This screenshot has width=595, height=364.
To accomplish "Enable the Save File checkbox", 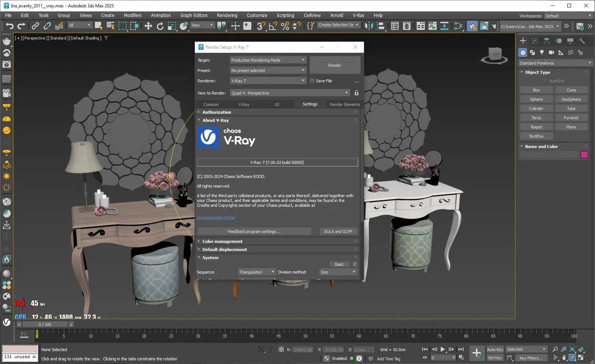I will pyautogui.click(x=312, y=81).
